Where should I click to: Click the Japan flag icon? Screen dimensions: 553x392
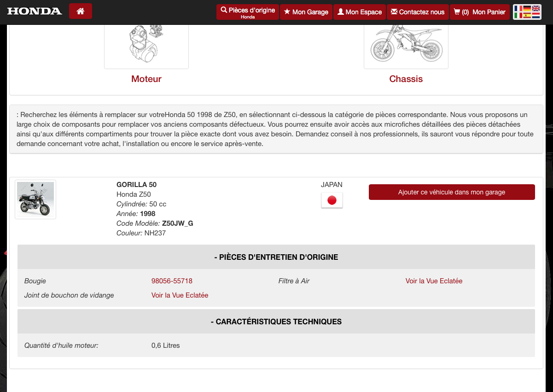pyautogui.click(x=332, y=200)
